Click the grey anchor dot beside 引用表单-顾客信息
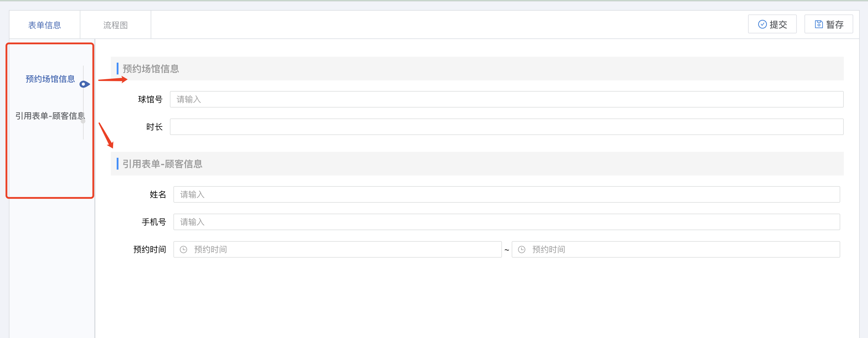Screen dimensions: 868x338 click(x=83, y=121)
